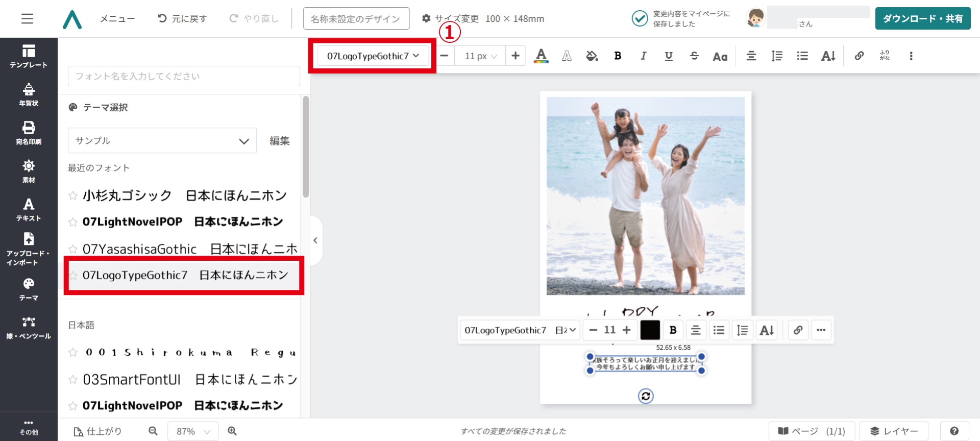Open the メニュー menu
This screenshot has height=441, width=980.
[117, 19]
